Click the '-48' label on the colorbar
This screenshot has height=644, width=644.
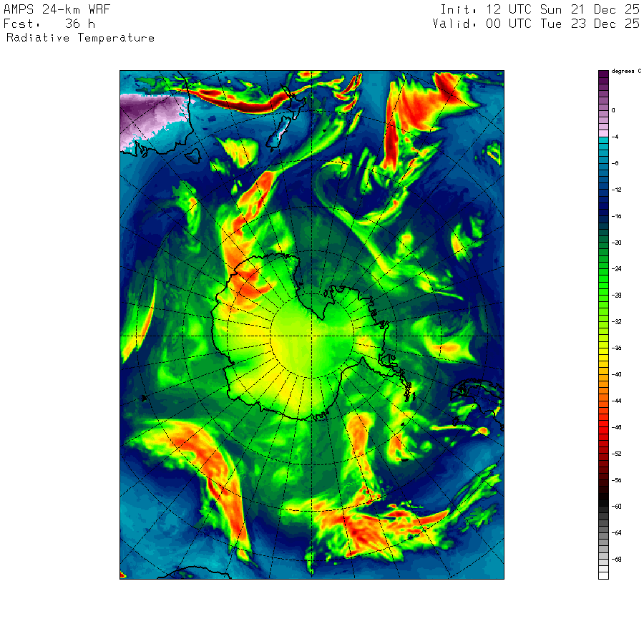616,428
